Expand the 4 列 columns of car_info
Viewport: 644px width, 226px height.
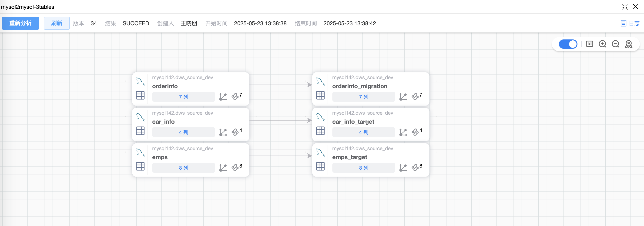[183, 132]
